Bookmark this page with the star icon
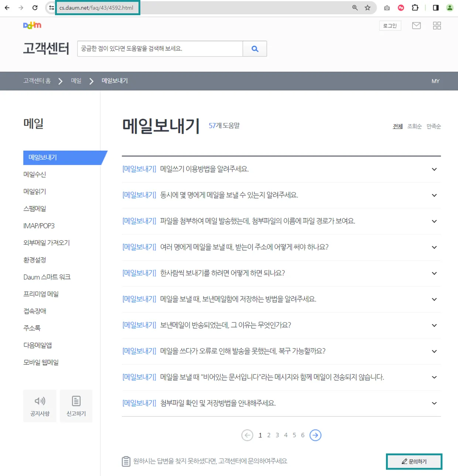 [x=368, y=8]
